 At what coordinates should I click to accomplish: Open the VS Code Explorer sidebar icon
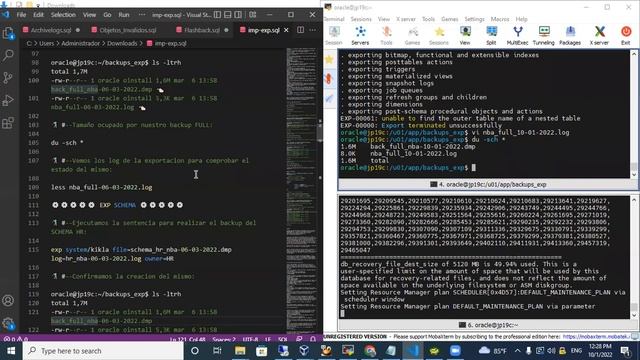(8, 33)
